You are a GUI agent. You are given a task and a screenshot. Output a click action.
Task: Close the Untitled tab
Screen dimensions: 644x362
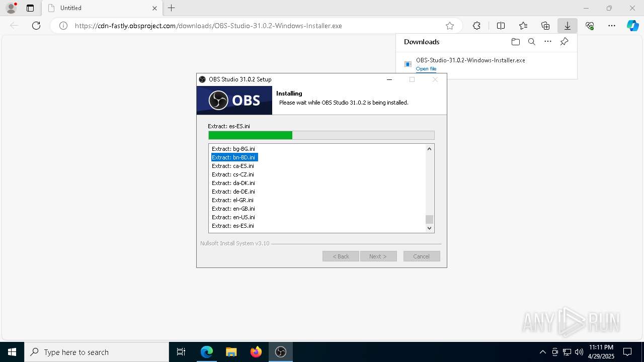click(154, 8)
